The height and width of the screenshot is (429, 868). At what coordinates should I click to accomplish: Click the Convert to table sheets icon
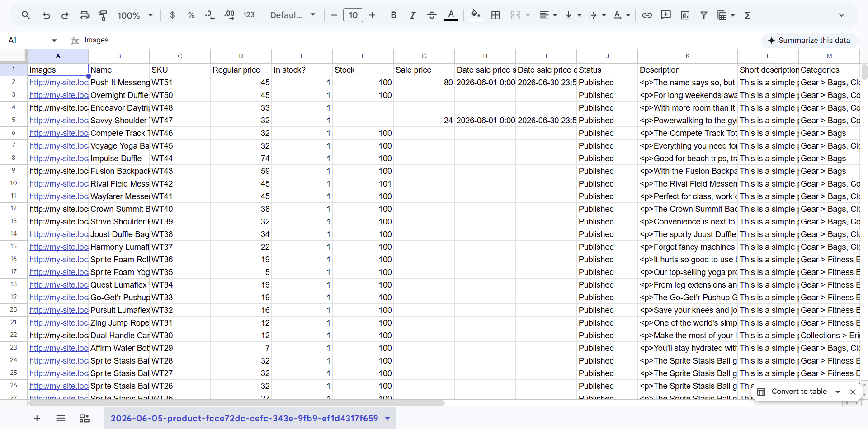(85, 418)
